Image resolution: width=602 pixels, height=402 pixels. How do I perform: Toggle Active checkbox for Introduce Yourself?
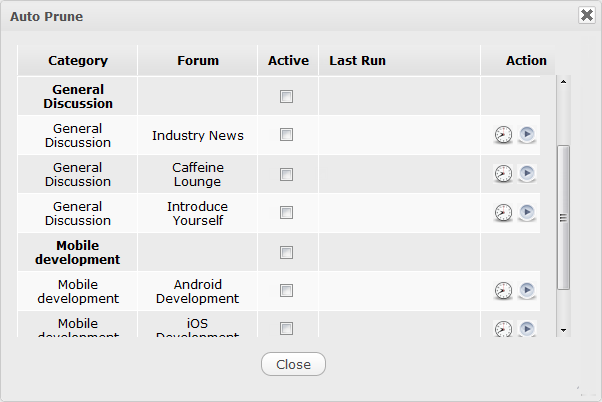pos(287,213)
